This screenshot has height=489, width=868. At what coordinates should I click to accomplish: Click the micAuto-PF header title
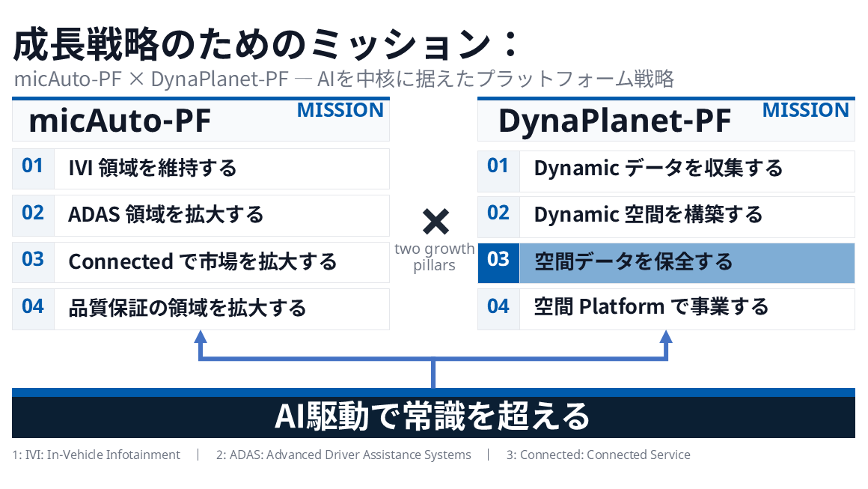pos(120,121)
